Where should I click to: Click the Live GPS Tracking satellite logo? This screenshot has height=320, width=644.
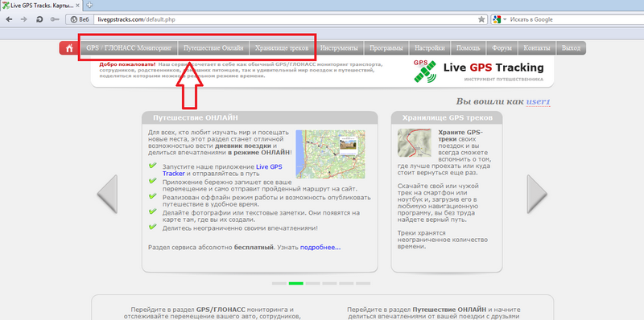point(425,72)
